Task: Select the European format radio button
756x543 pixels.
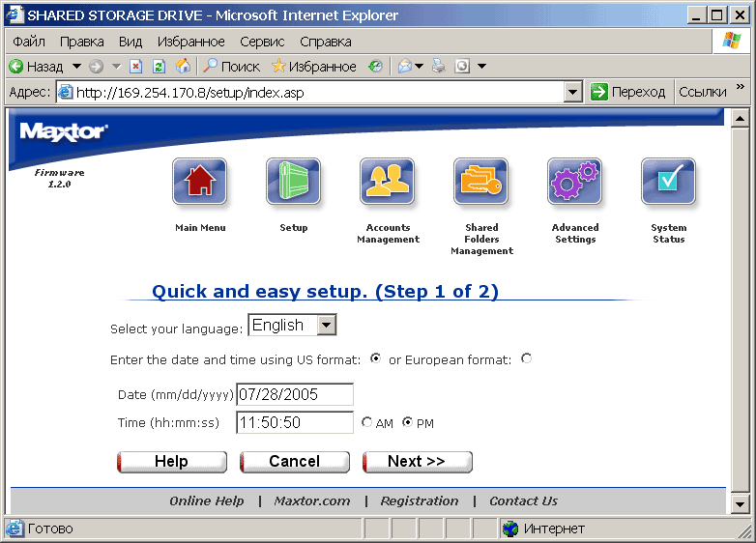Action: click(x=526, y=359)
